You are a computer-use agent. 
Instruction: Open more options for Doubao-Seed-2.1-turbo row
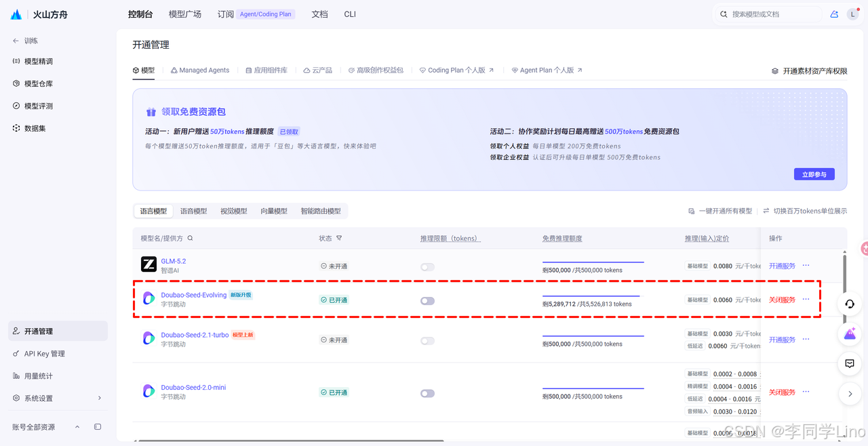point(806,339)
